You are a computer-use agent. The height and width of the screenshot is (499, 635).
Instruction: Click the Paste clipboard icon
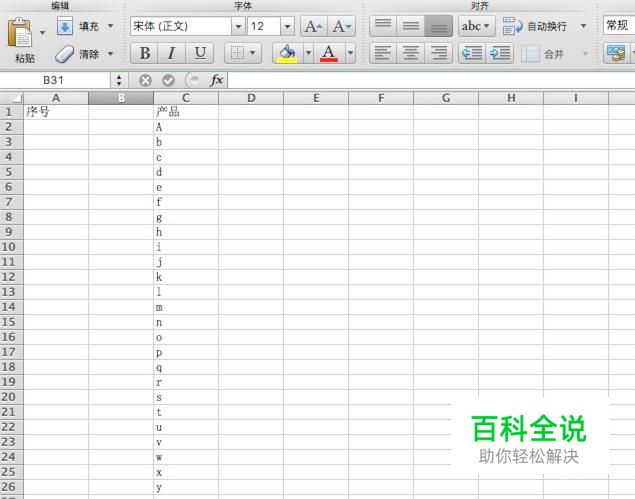tap(19, 32)
